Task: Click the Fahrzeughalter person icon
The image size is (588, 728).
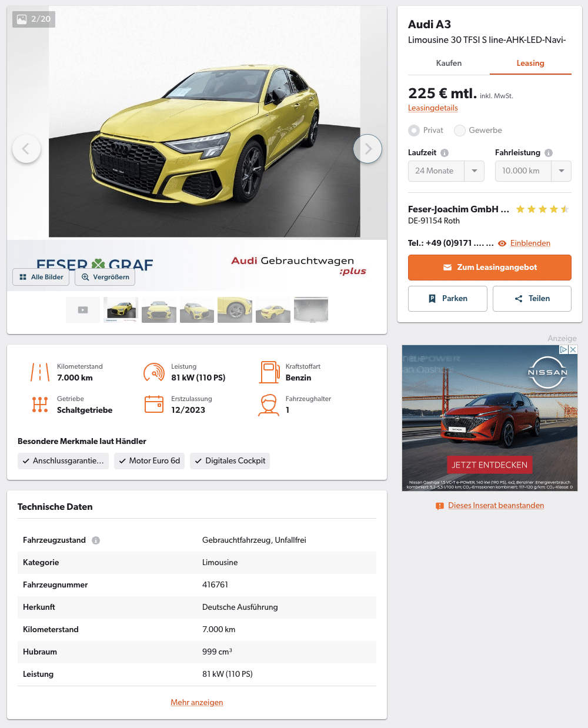Action: click(x=269, y=405)
